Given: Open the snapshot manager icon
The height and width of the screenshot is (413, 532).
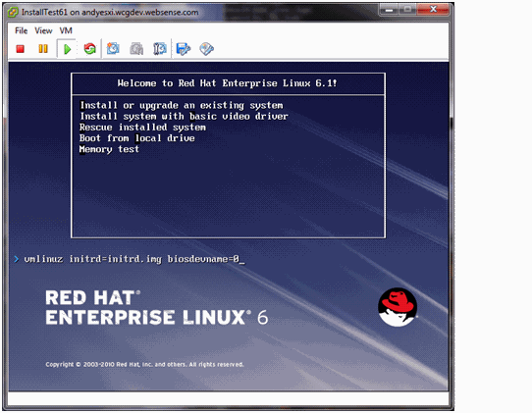Looking at the screenshot, I should (160, 49).
